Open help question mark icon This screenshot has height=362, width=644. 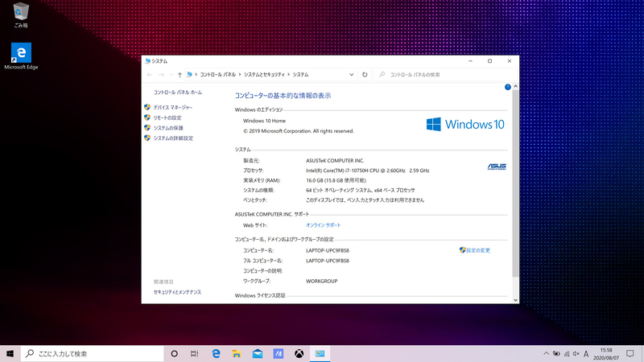508,87
